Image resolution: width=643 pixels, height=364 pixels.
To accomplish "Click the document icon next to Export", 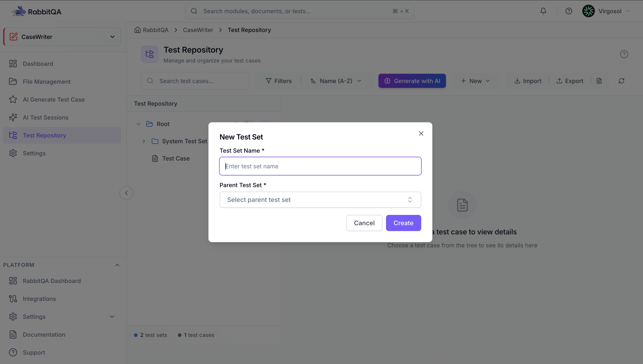I will [599, 81].
